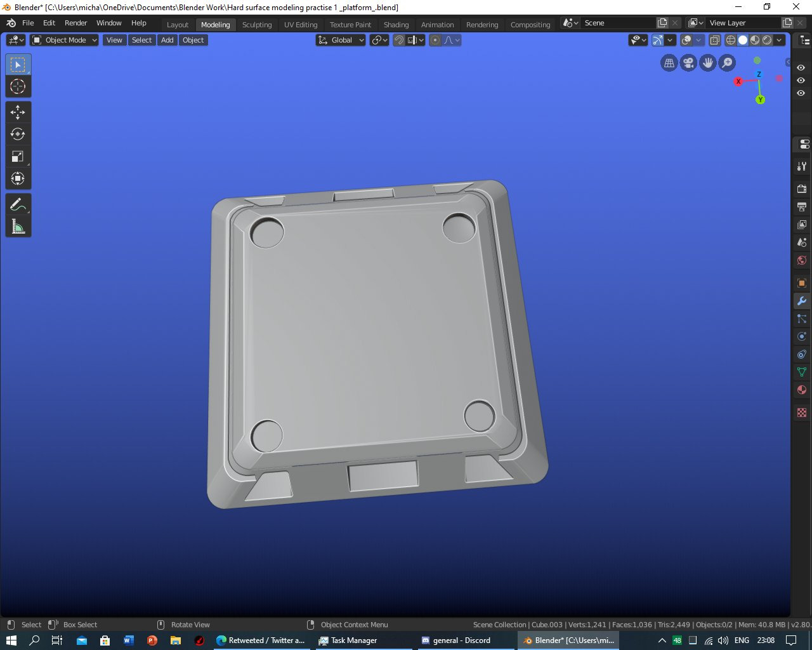Choose the Scale tool
The image size is (812, 650).
tap(18, 156)
